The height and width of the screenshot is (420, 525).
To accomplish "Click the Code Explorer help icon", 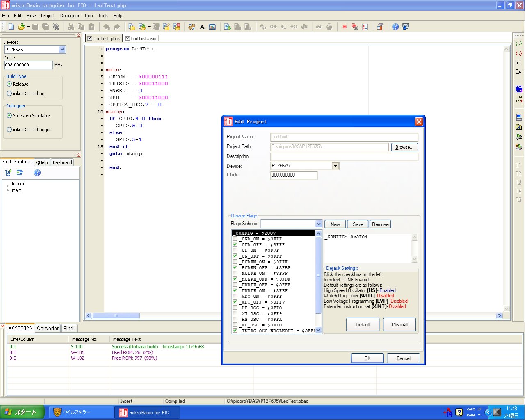I will pyautogui.click(x=37, y=173).
